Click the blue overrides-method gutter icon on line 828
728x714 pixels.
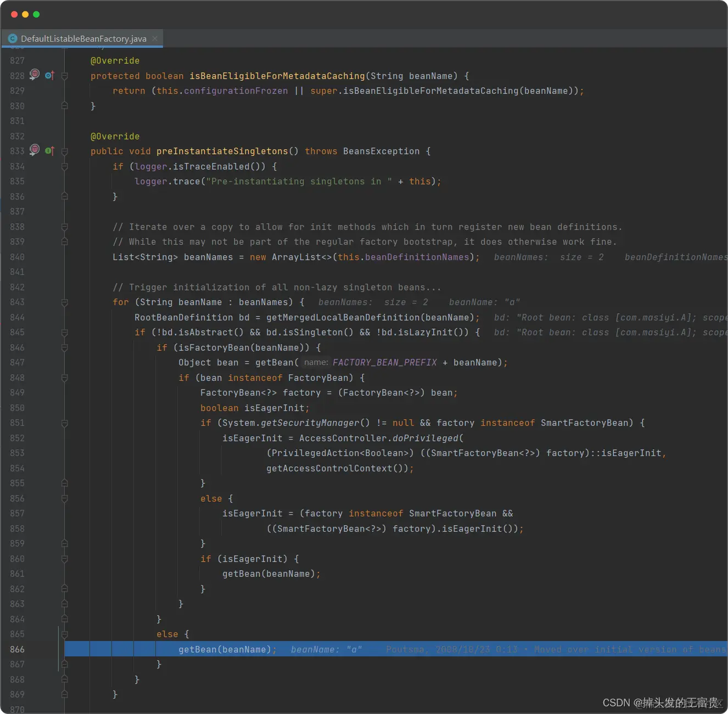click(x=49, y=75)
